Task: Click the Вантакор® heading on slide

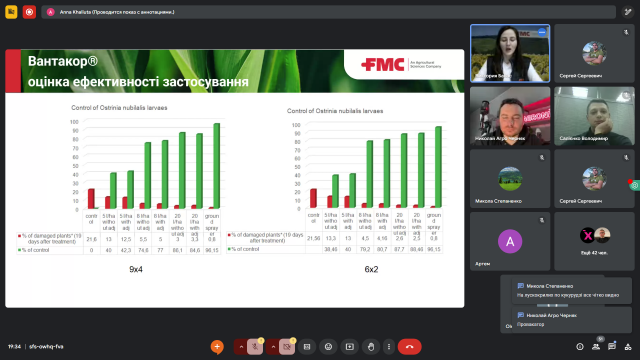Action: 63,61
